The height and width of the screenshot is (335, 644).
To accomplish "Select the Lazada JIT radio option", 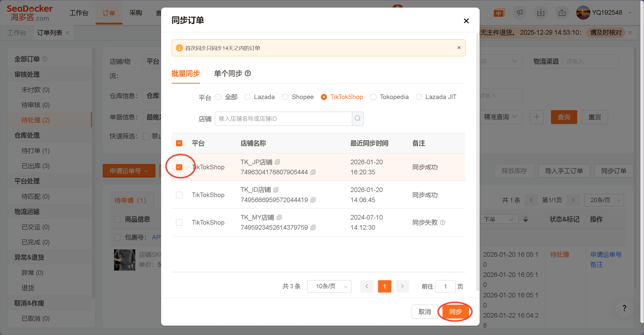I will click(419, 97).
